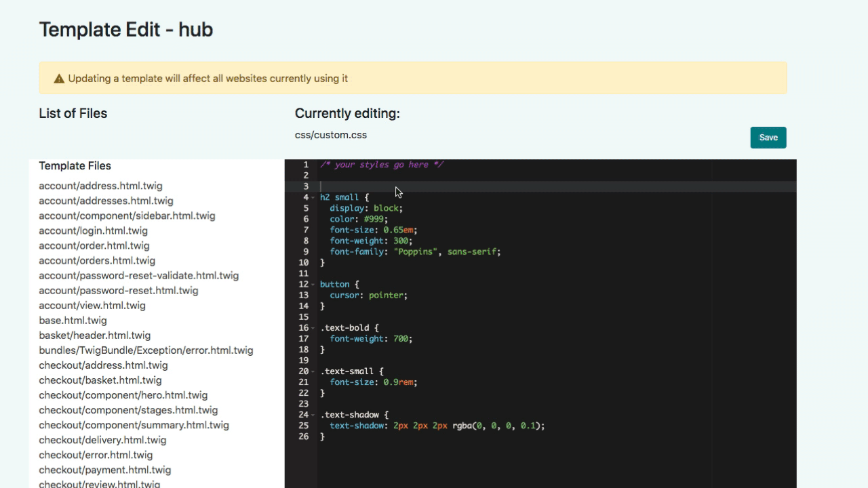Click line number 11 in the gutter
The height and width of the screenshot is (488, 868).
pyautogui.click(x=303, y=273)
